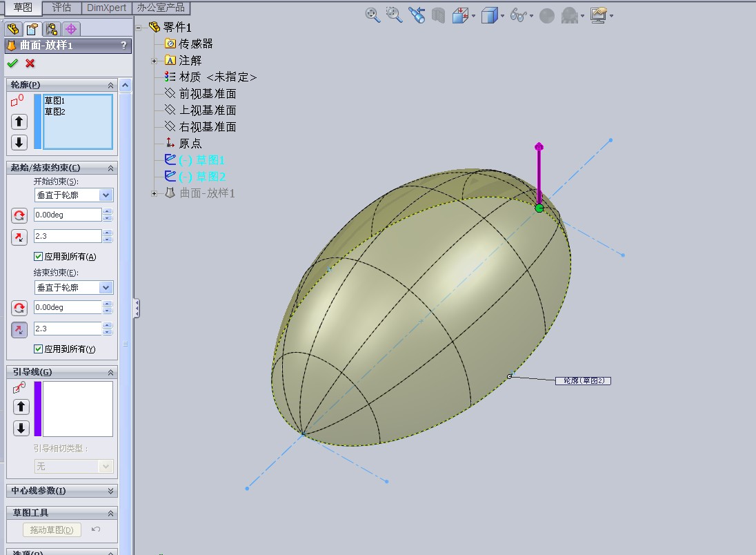The width and height of the screenshot is (756, 555).
Task: Reverse start tangent length direction icon
Action: [x=19, y=237]
